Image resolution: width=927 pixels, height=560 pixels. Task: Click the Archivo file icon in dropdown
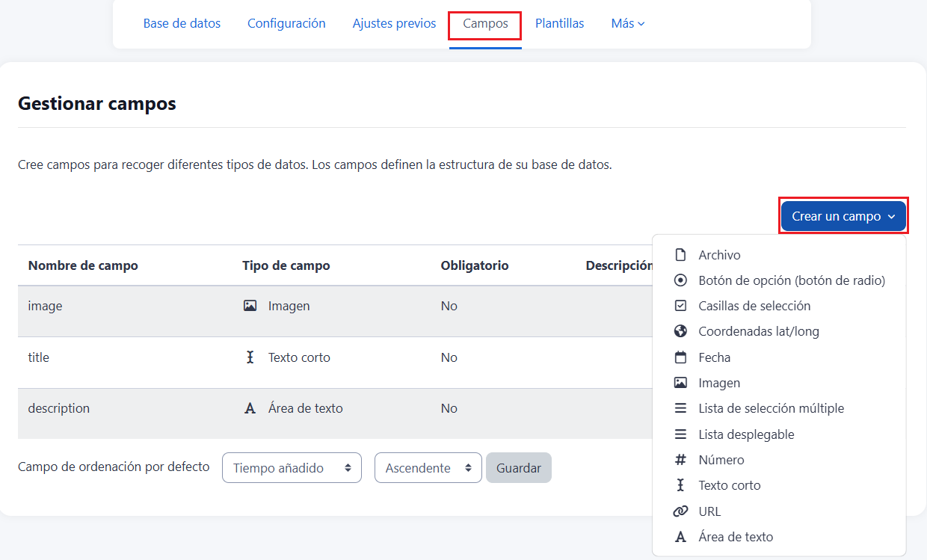click(x=680, y=255)
